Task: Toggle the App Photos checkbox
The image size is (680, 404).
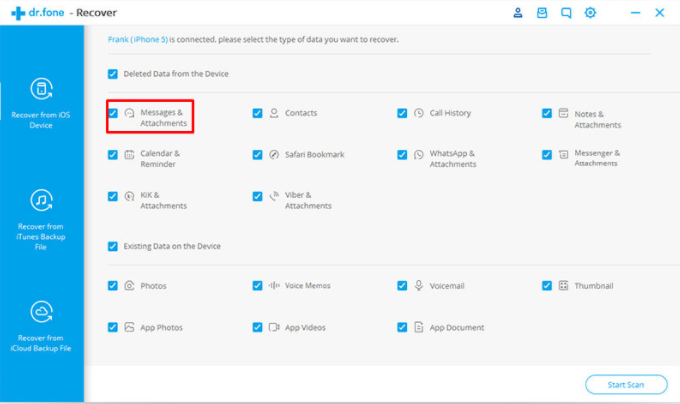Action: 113,327
